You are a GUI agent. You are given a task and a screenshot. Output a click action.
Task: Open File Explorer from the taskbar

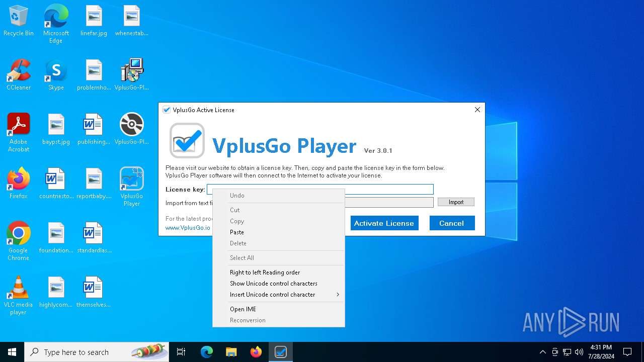[231, 352]
